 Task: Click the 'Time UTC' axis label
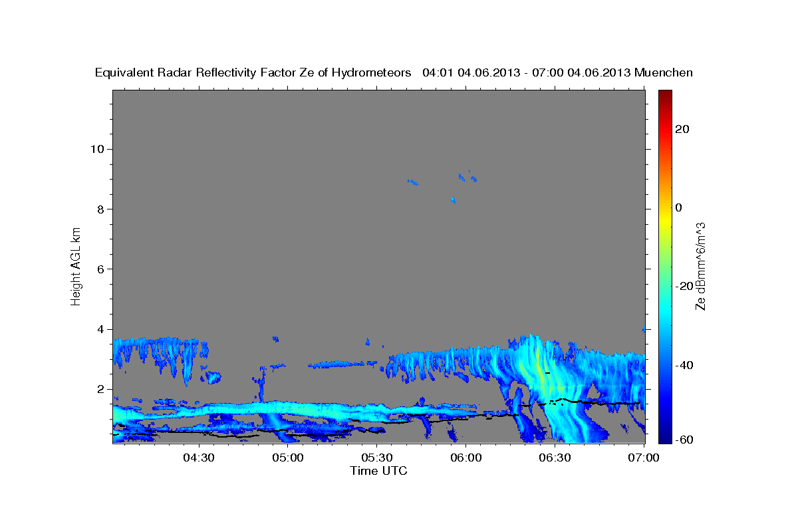378,471
